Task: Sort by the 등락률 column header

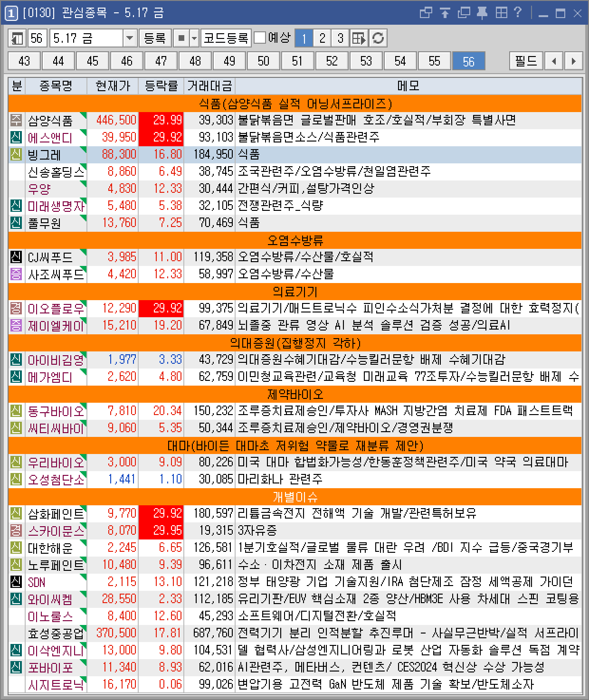Action: pos(161,86)
